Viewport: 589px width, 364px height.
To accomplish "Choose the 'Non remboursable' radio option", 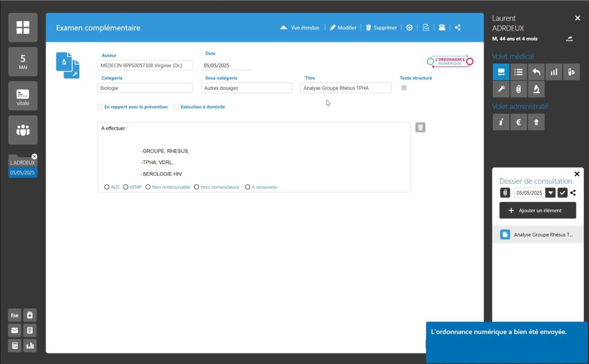I will (148, 187).
